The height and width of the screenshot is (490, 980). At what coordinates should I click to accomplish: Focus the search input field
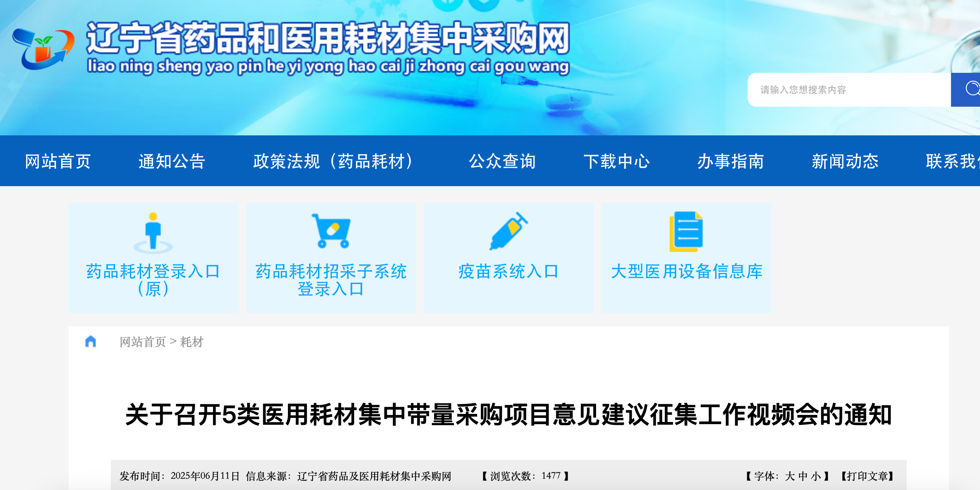point(849,90)
